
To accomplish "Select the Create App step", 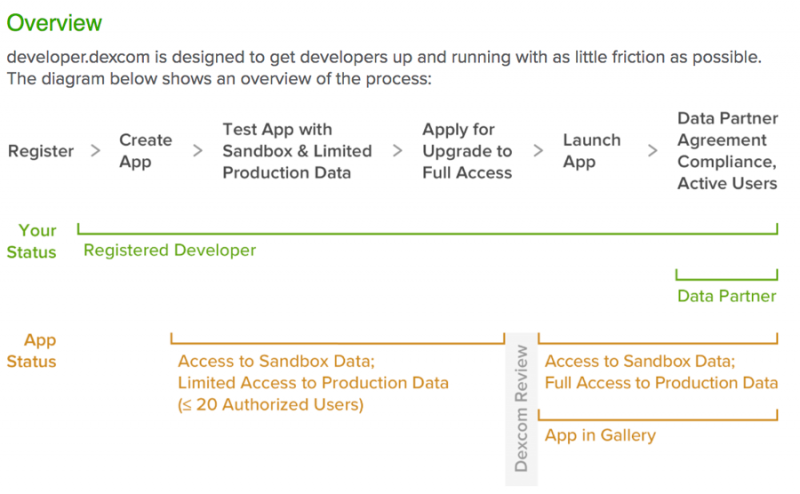I will pos(145,151).
